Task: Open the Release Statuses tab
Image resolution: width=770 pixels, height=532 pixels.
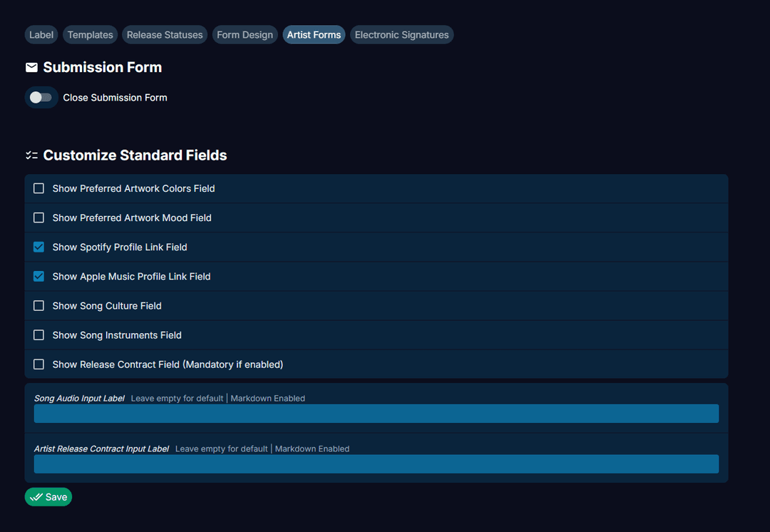Action: [164, 34]
